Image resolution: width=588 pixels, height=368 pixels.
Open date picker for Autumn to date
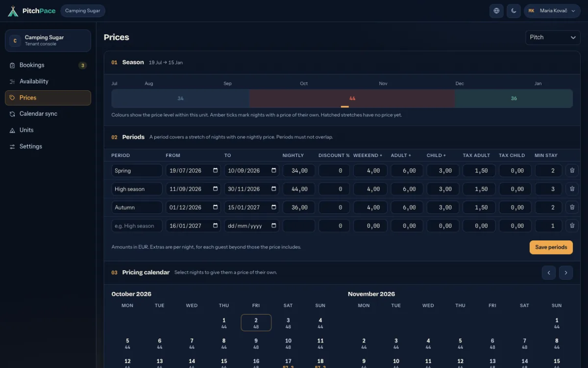click(274, 208)
